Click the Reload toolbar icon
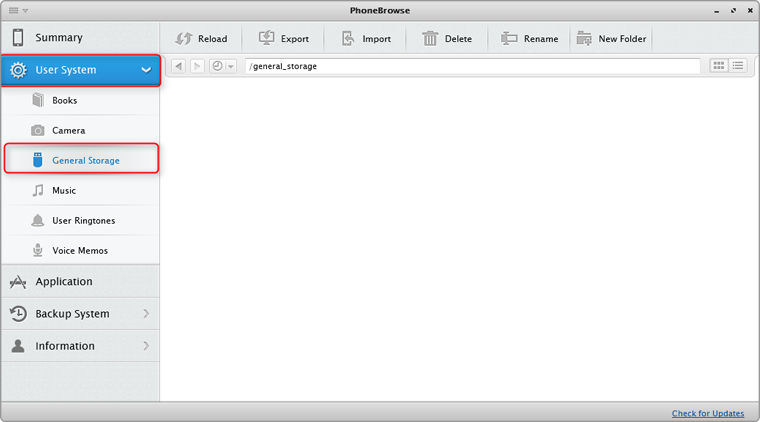Viewport: 760px width, 422px height. [x=184, y=39]
